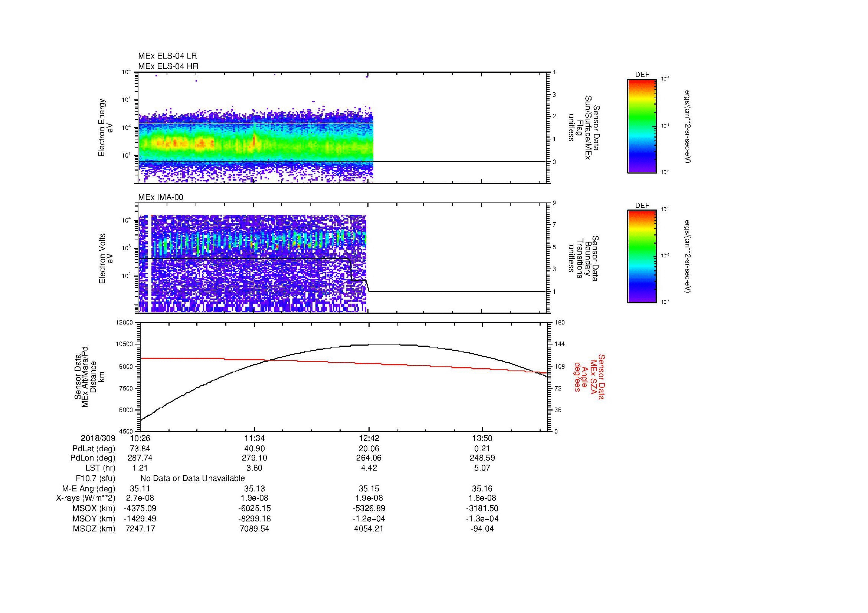Click the time label '12:42'
Screen dimensions: 868x613
click(x=369, y=438)
